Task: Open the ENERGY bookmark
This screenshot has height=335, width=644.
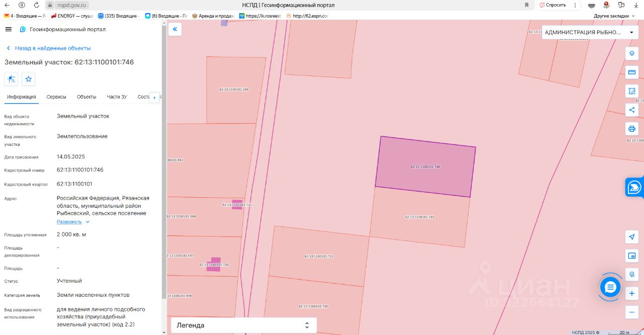Action: (72, 16)
